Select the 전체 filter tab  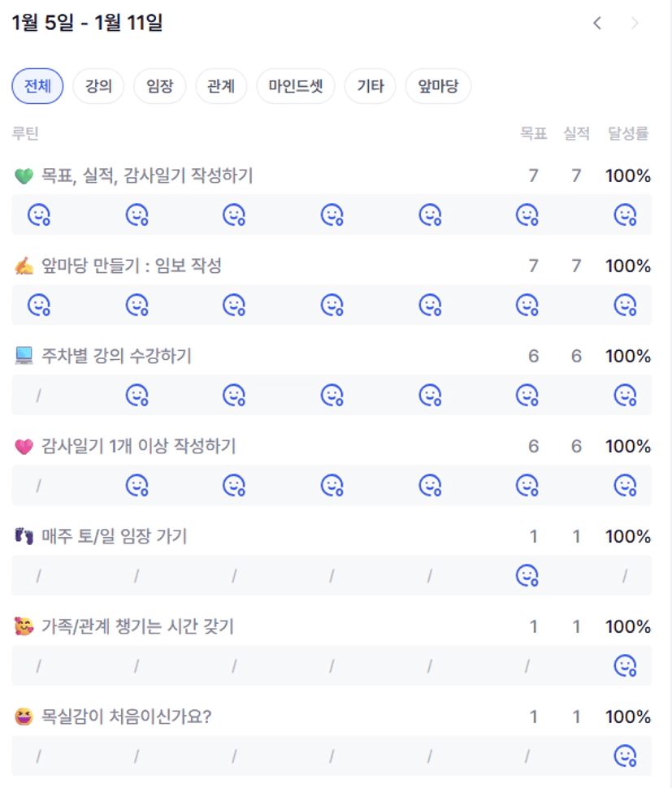(x=37, y=86)
